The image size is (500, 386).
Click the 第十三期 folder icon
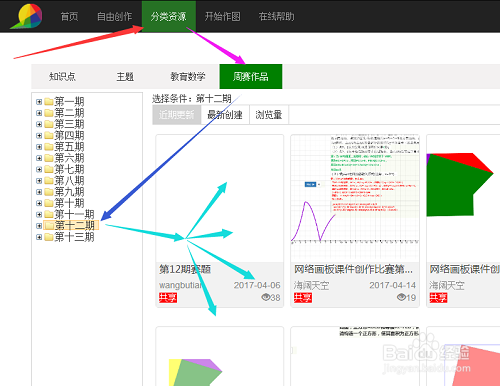tap(49, 237)
